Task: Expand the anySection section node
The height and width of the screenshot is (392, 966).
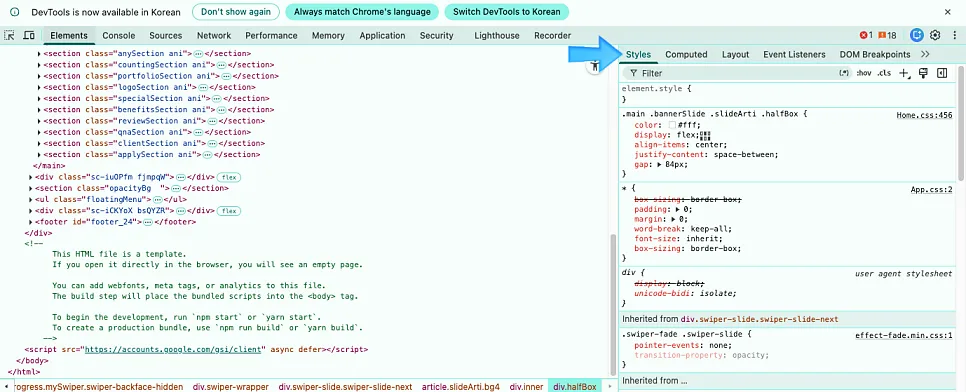Action: [x=39, y=54]
